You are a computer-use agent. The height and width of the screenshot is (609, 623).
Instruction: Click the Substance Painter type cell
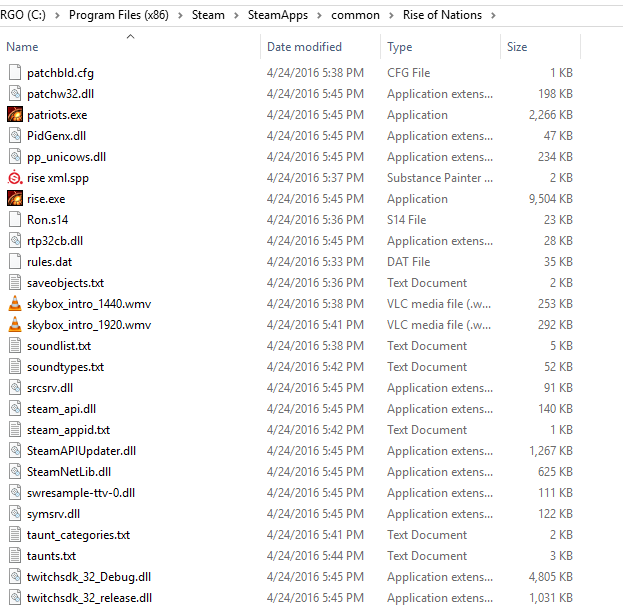click(x=440, y=178)
